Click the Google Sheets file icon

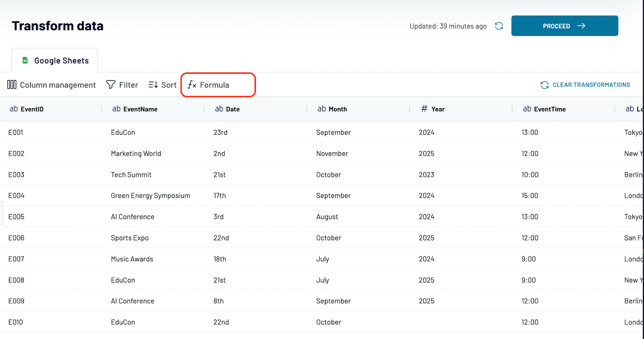point(25,60)
